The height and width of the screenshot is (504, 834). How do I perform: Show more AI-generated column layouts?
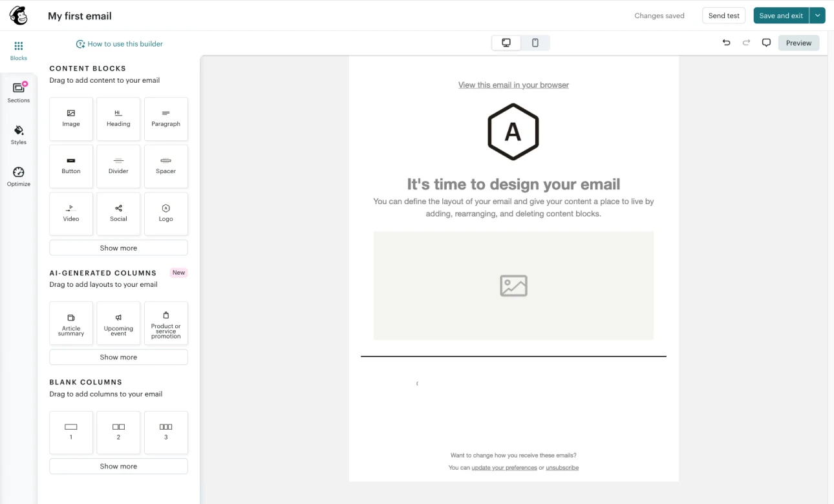click(118, 357)
